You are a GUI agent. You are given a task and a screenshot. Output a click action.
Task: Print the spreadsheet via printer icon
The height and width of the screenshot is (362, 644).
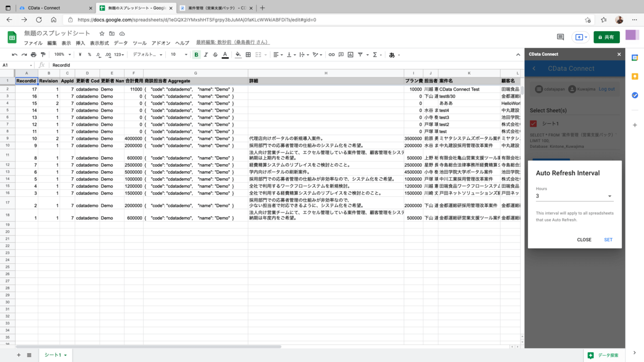click(x=33, y=55)
